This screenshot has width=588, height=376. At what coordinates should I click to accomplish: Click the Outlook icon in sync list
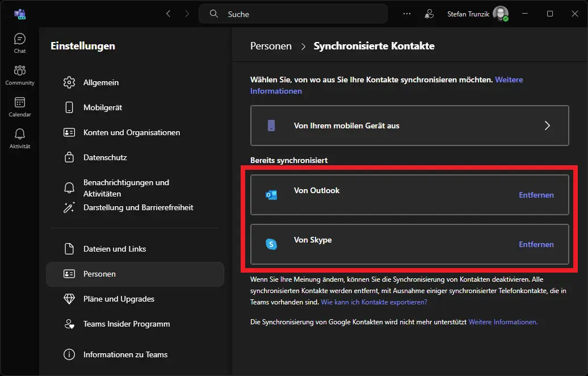[271, 195]
